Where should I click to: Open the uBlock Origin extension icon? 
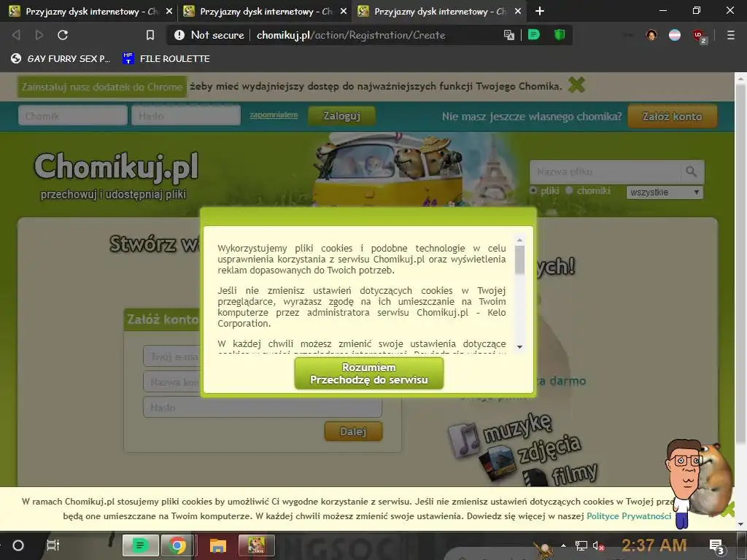(698, 35)
